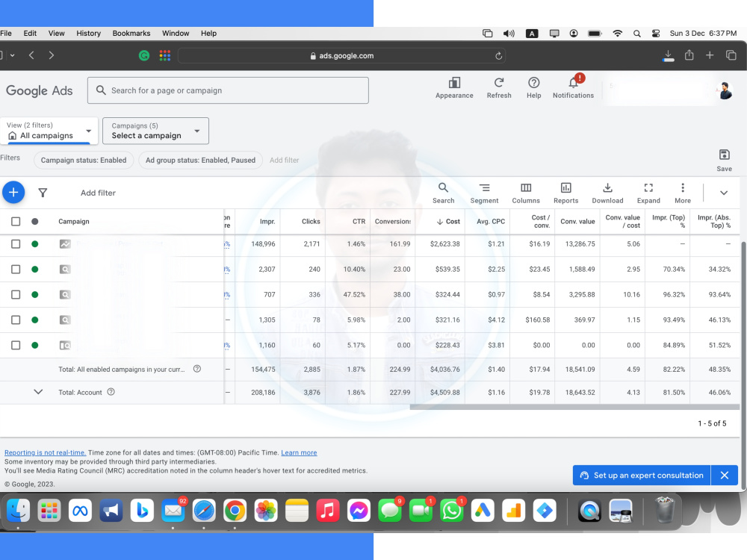The height and width of the screenshot is (560, 747).
Task: Open the History menu
Action: coord(89,34)
